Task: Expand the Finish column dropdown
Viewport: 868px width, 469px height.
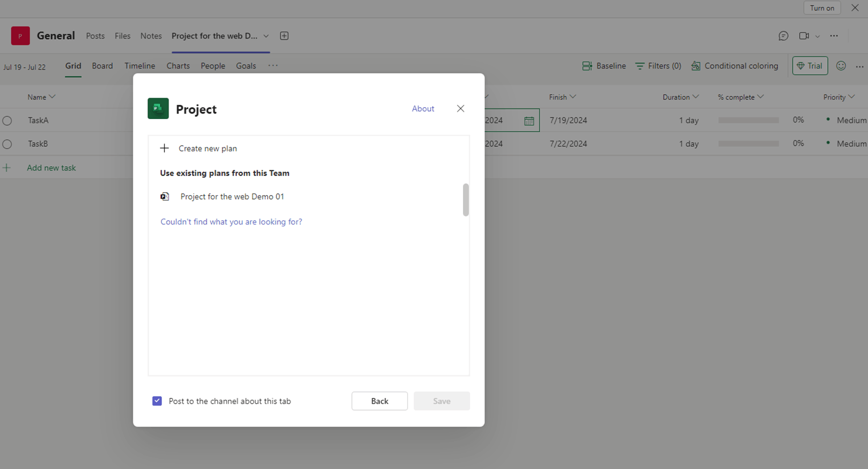Action: tap(573, 97)
